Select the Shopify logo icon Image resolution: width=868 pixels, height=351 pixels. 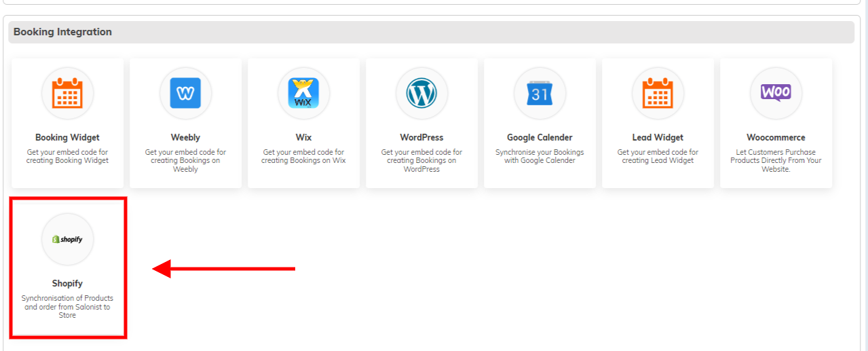[67, 240]
